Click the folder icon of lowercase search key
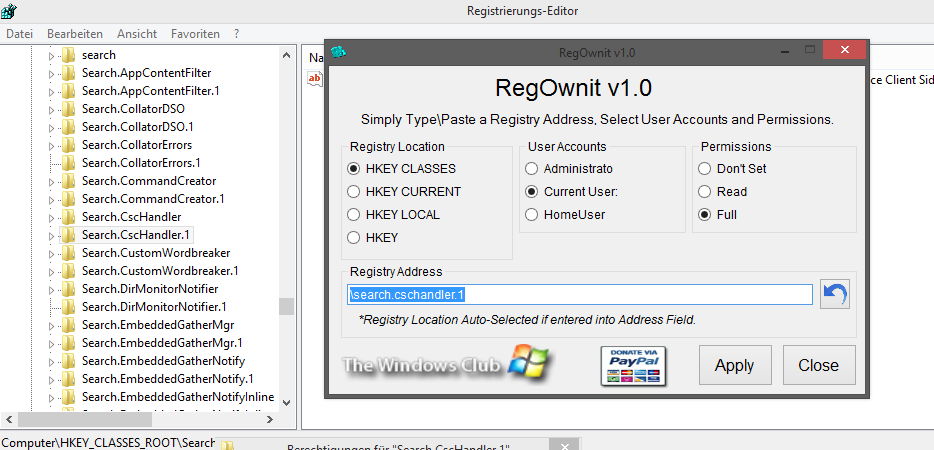 (x=69, y=55)
